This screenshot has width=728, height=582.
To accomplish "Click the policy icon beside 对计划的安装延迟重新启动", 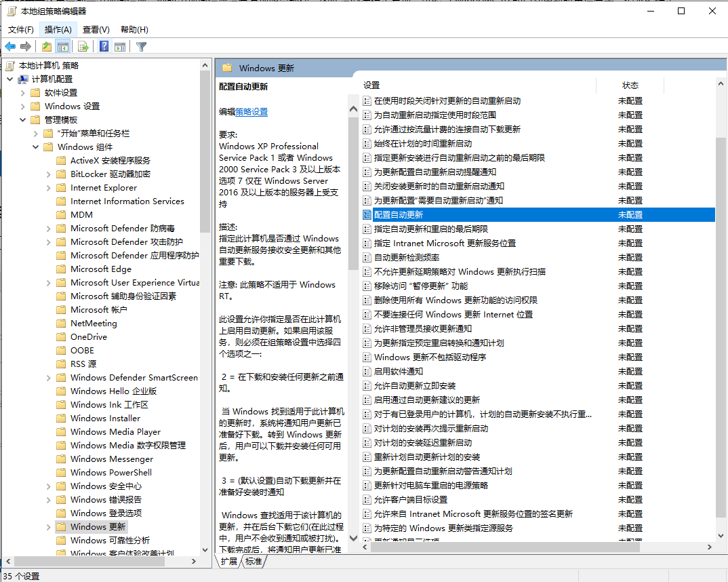I will point(367,443).
